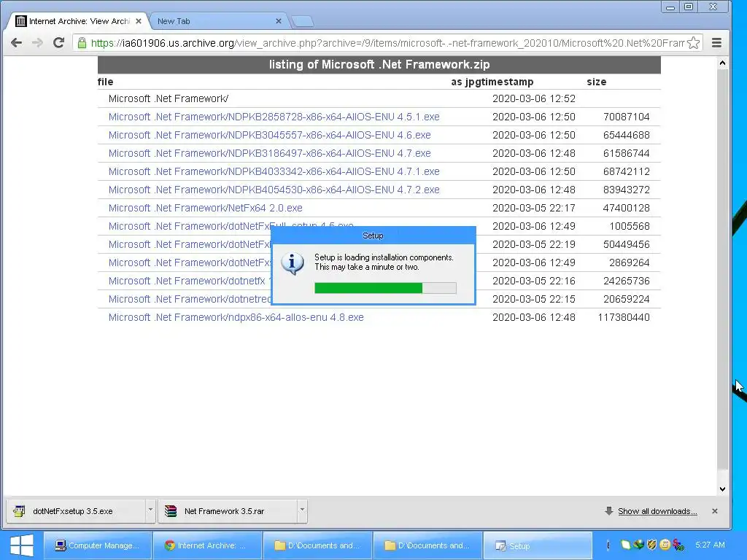Image resolution: width=747 pixels, height=560 pixels.
Task: Open the Windows Start button
Action: click(21, 545)
